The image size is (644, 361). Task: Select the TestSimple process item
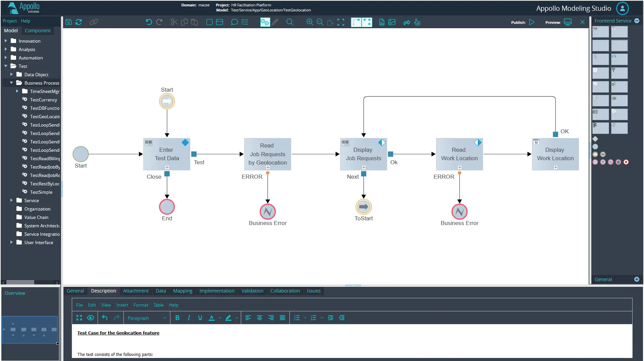point(41,192)
